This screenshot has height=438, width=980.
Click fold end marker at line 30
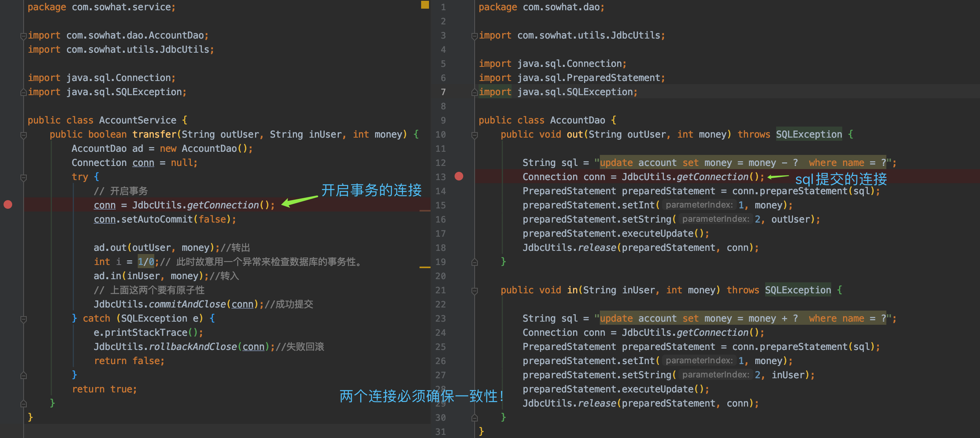[x=474, y=418]
